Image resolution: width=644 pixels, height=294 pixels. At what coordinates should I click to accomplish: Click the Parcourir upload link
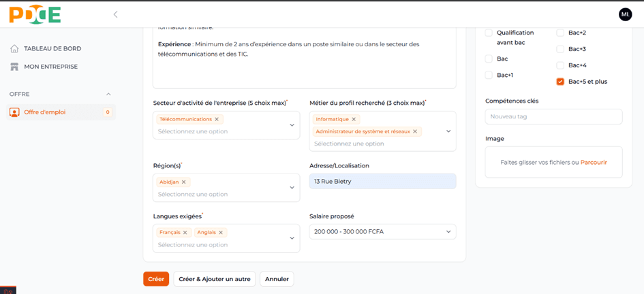pos(594,162)
